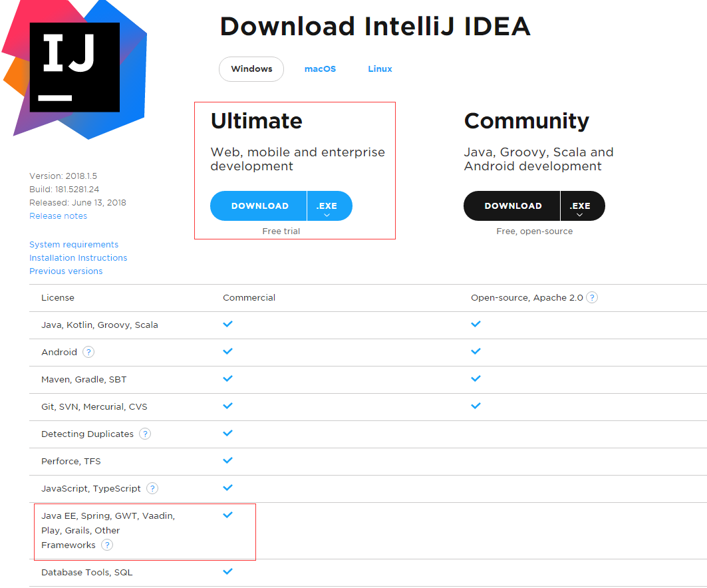Click help icon next to JavaScript, TypeScript
Viewport: 707px width, 588px height.
[x=152, y=488]
